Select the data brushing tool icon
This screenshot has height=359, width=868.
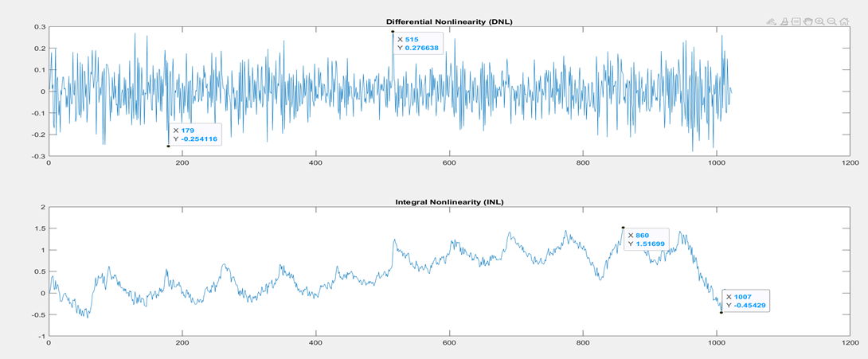[x=783, y=22]
